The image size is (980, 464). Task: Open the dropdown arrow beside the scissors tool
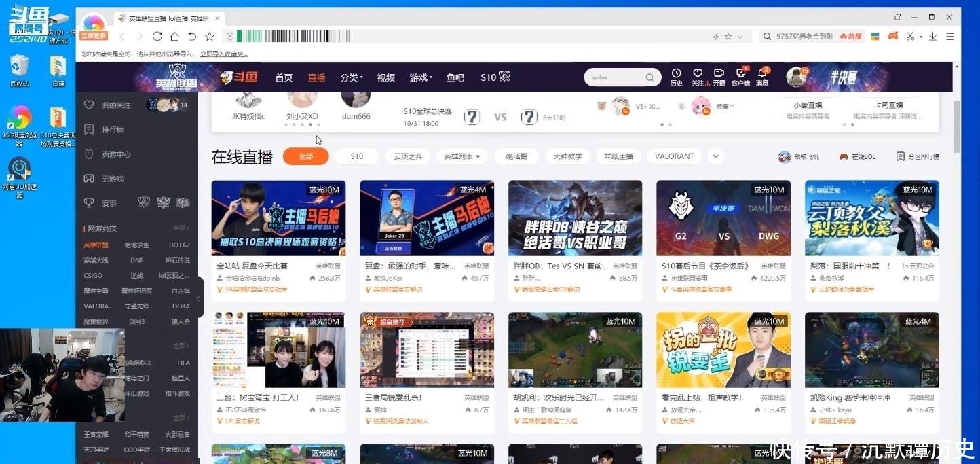(x=921, y=37)
